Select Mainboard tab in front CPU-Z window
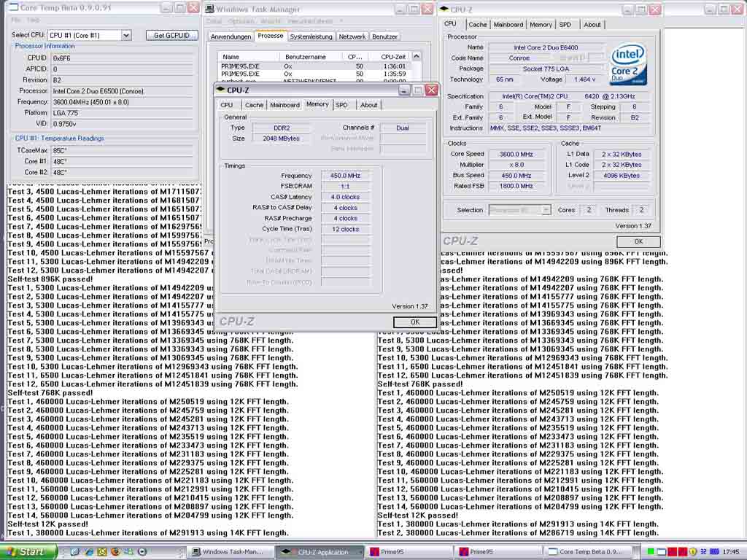This screenshot has width=747, height=560. click(285, 105)
